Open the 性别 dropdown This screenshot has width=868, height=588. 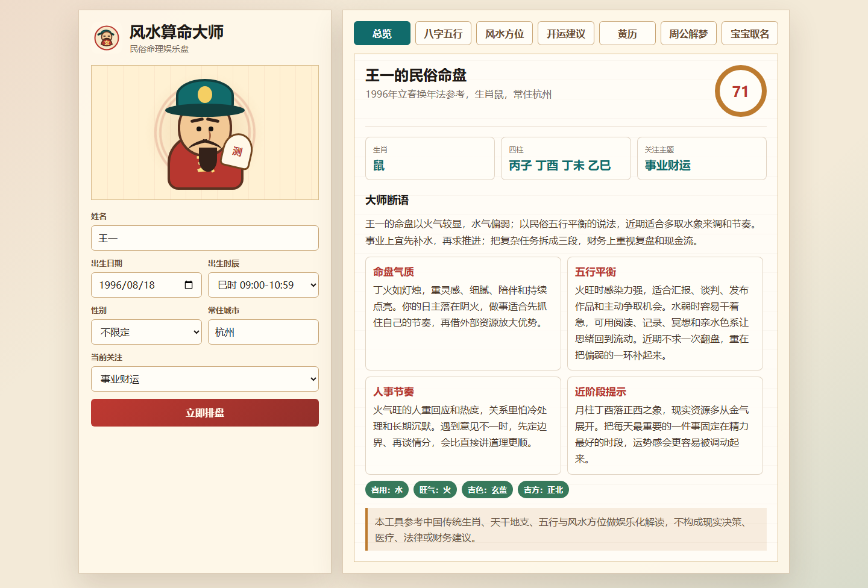coord(146,332)
